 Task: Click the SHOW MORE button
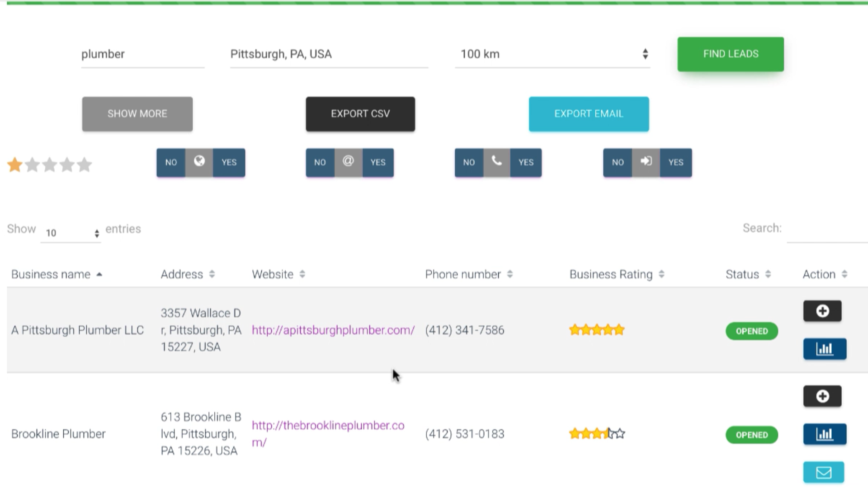(137, 114)
